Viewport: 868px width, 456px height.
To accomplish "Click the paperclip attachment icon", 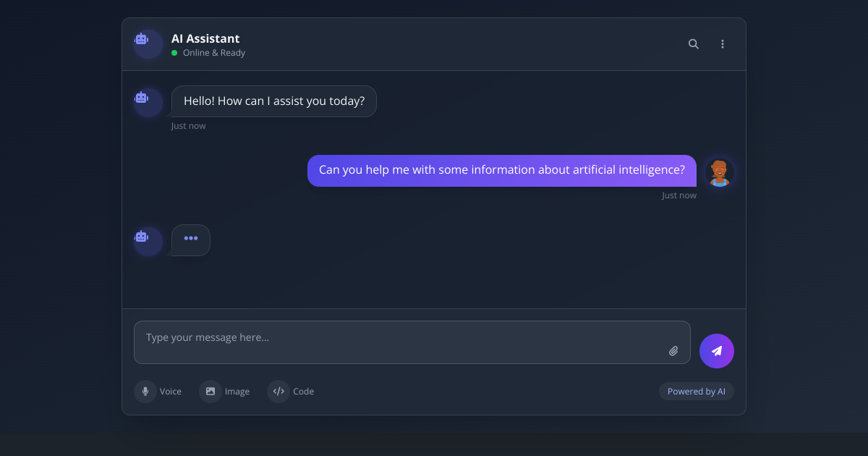I will click(673, 350).
